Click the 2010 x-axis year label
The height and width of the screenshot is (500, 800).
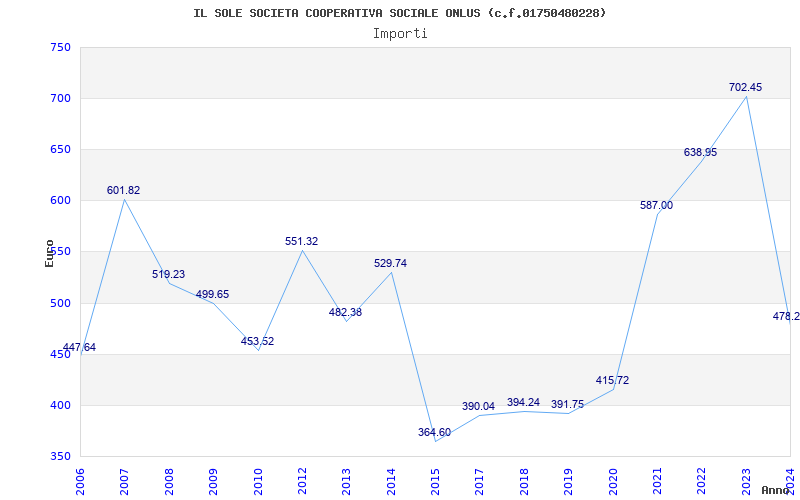pos(258,481)
